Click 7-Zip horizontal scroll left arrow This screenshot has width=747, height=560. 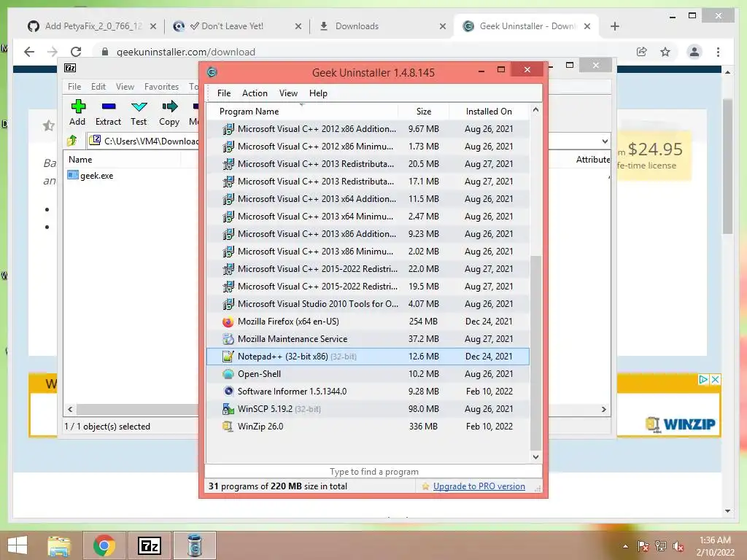70,409
